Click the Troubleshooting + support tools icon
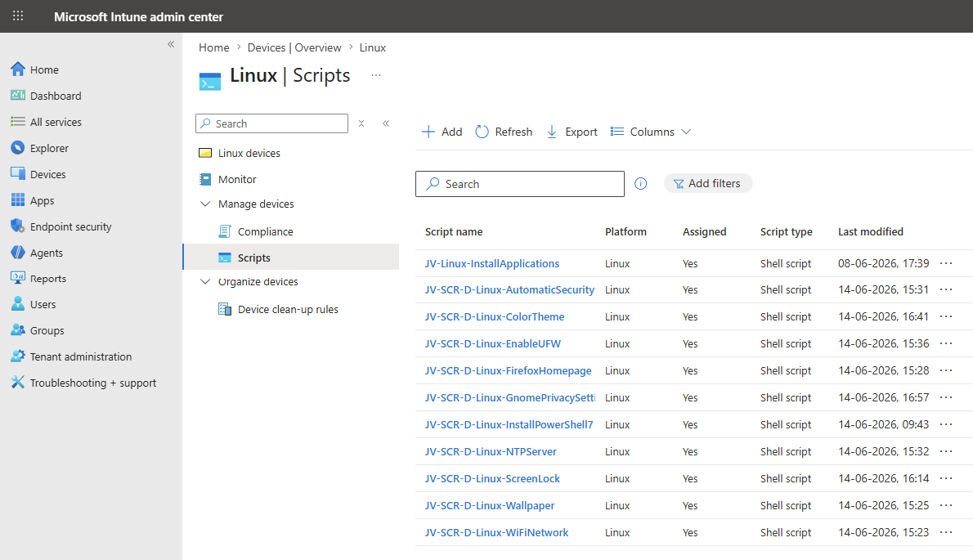 pos(18,382)
